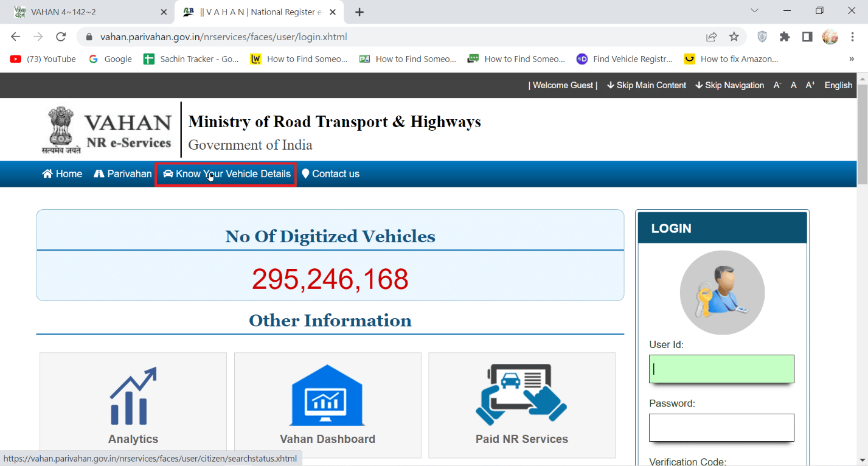The width and height of the screenshot is (868, 466).
Task: Click the site lock icon in address bar
Action: (89, 37)
